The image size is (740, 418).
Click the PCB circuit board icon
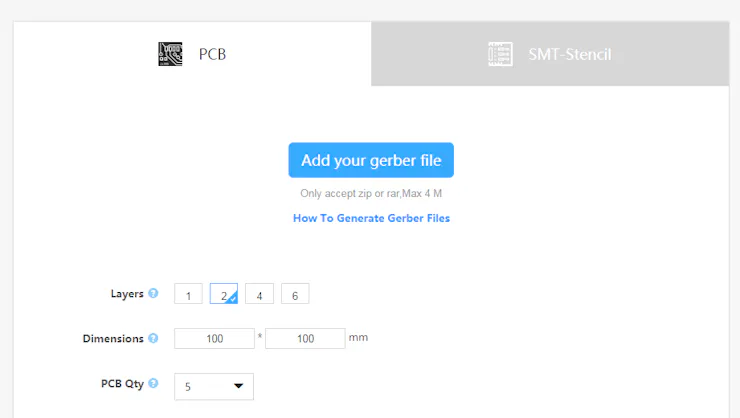point(170,54)
